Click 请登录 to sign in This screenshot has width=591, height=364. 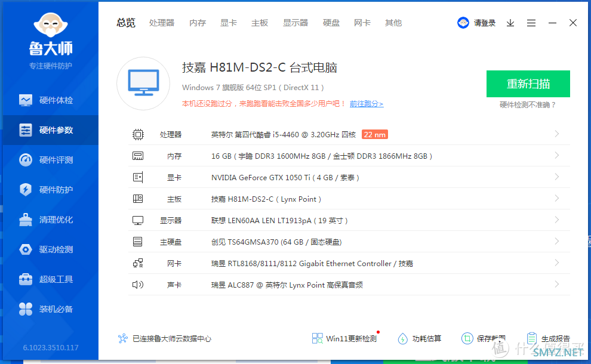click(484, 23)
